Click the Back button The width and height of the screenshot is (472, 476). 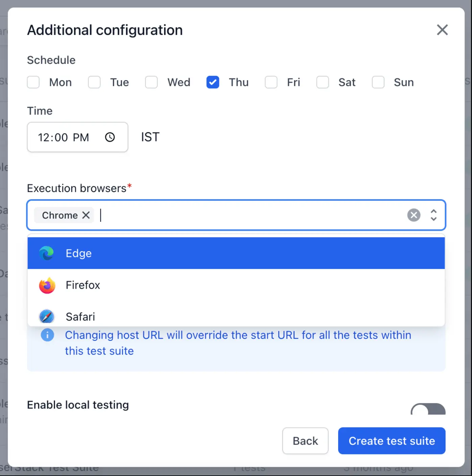tap(305, 441)
